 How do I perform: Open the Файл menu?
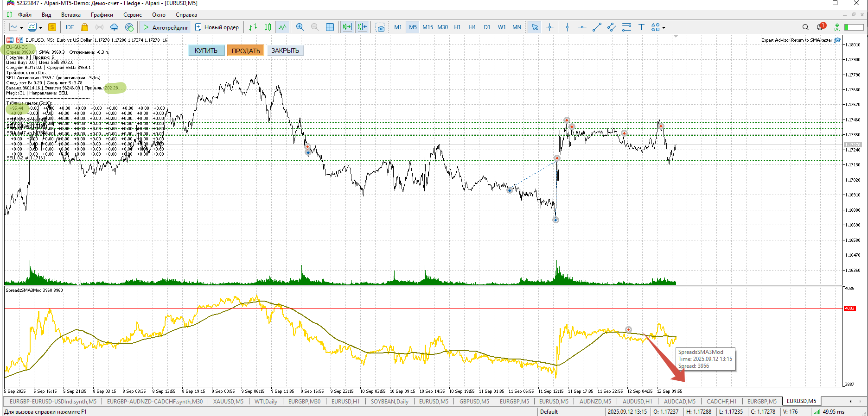tap(25, 15)
